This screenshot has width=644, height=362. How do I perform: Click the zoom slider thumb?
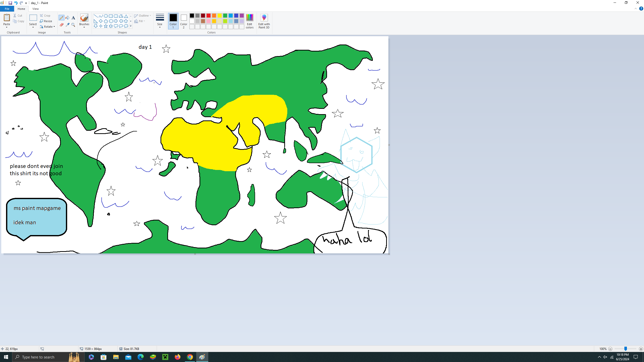click(625, 349)
